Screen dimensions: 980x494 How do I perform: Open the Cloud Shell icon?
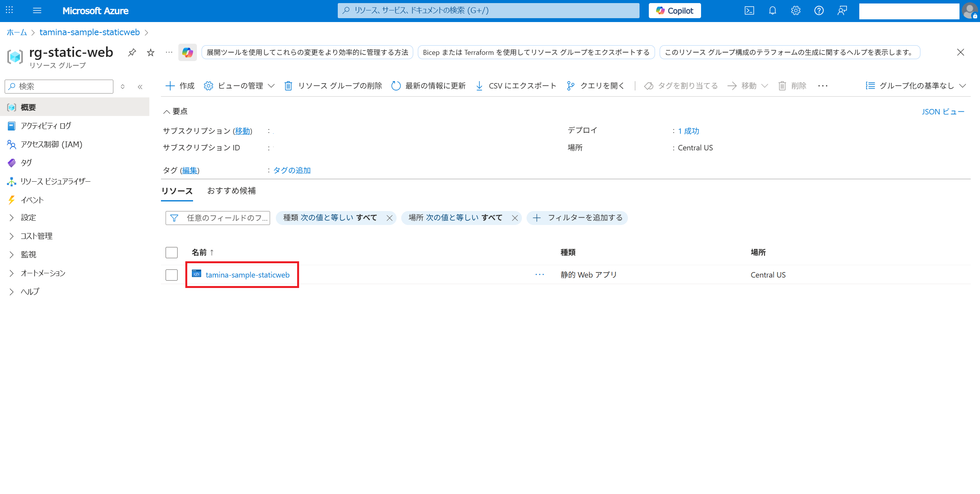coord(749,10)
